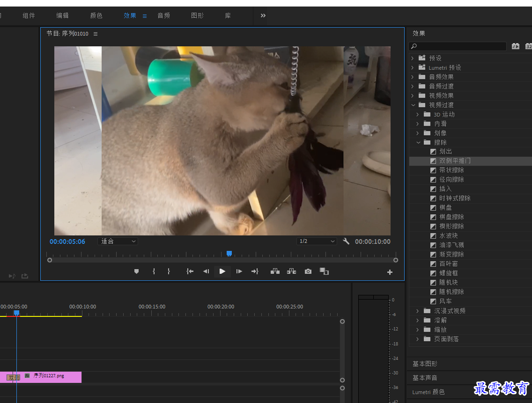Select the 时钟式擦除 transition icon
The image size is (532, 403).
pyautogui.click(x=433, y=198)
